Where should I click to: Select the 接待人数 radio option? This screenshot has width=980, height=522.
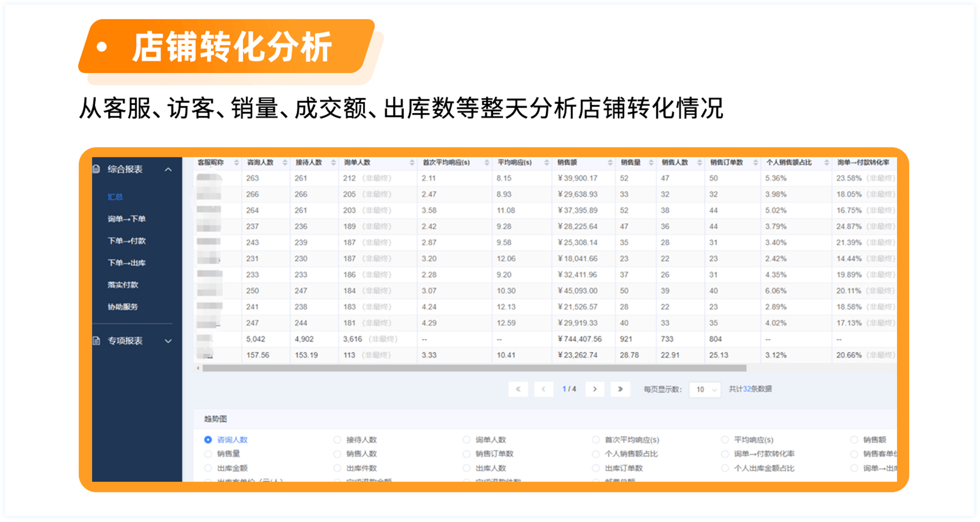337,439
